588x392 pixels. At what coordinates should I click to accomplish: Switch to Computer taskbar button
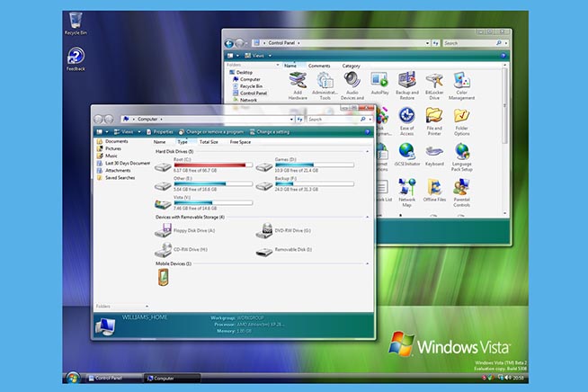click(173, 379)
